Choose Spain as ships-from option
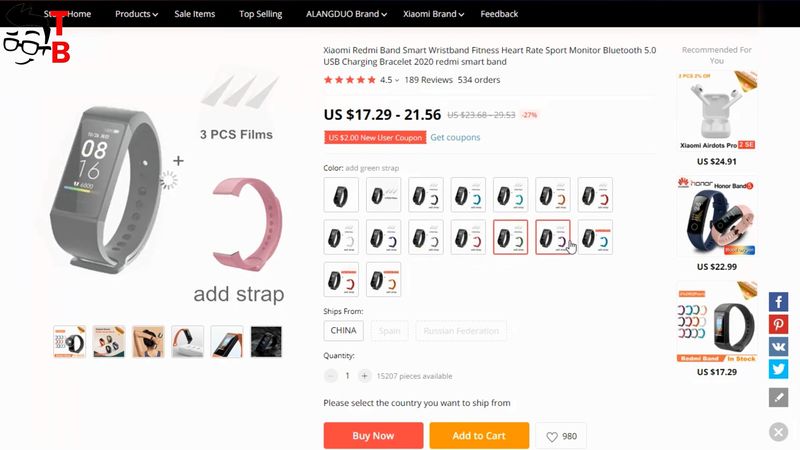This screenshot has height=450, width=800. 389,331
